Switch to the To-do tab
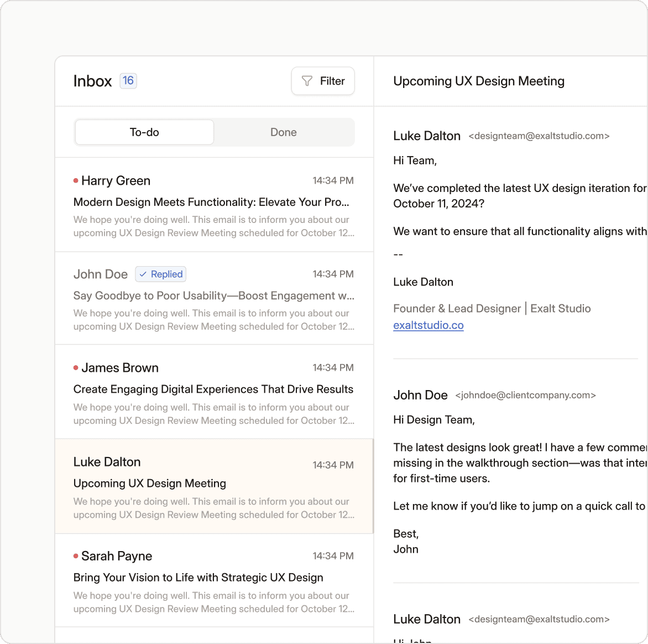 144,132
